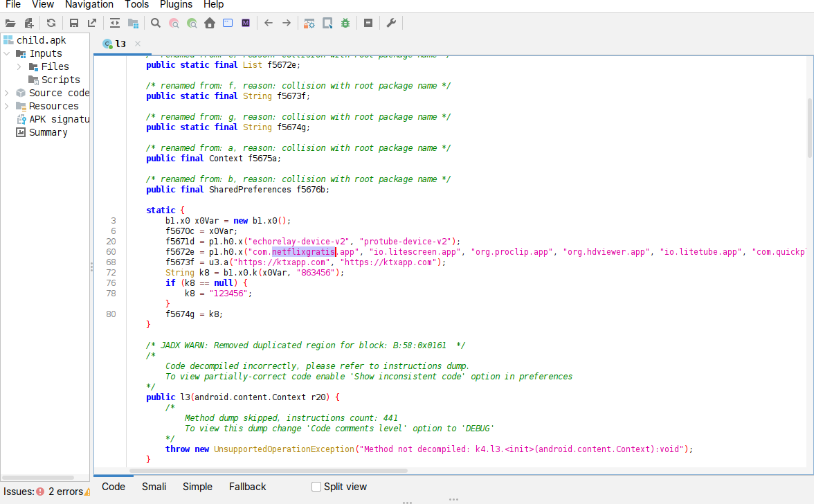Close the l3 tab
This screenshot has width=814, height=504.
(138, 44)
